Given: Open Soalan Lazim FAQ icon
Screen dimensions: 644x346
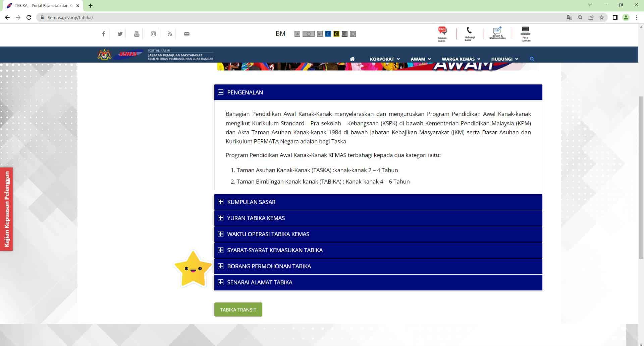Looking at the screenshot, I should coord(442,34).
